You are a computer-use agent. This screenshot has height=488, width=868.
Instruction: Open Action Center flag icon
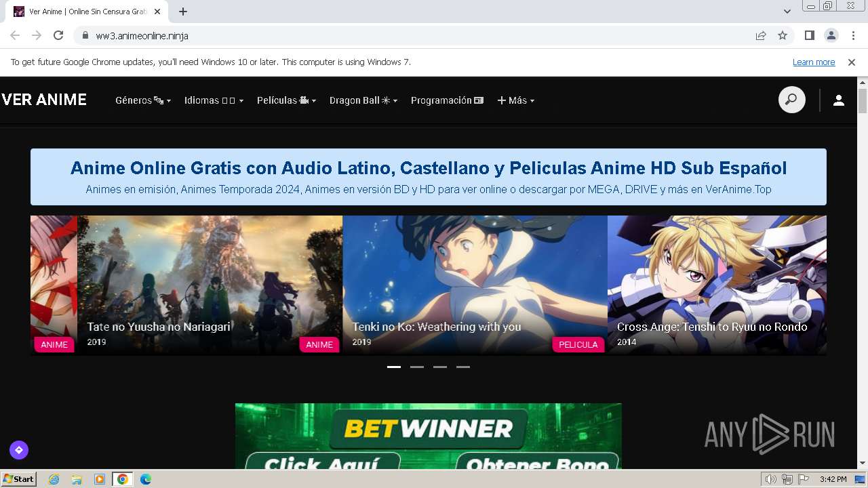(x=804, y=479)
